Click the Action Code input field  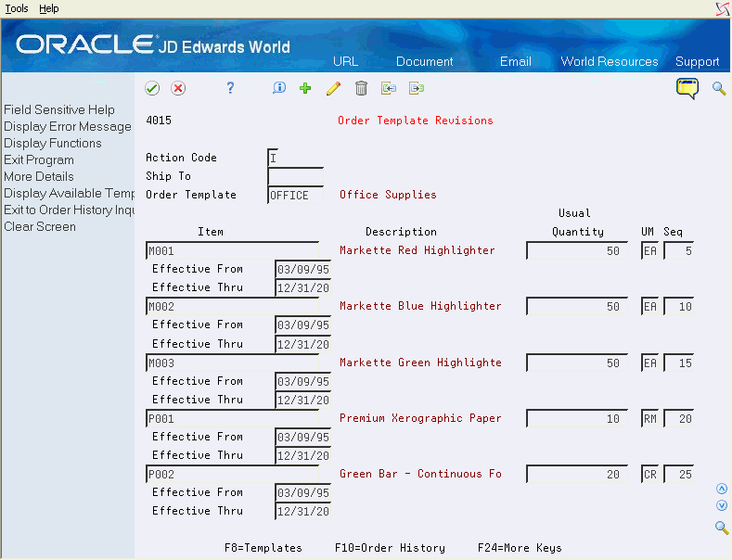pos(273,158)
